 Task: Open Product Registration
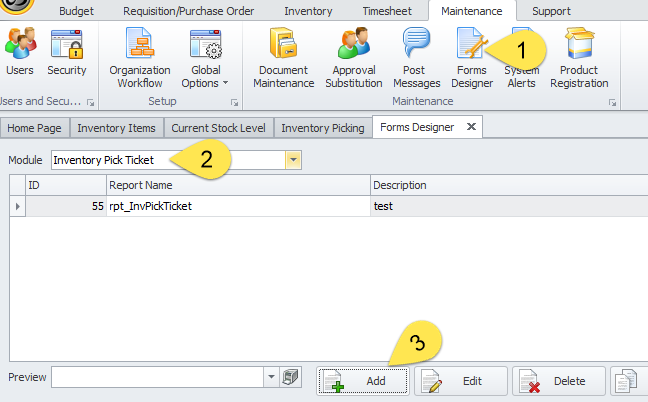point(578,58)
